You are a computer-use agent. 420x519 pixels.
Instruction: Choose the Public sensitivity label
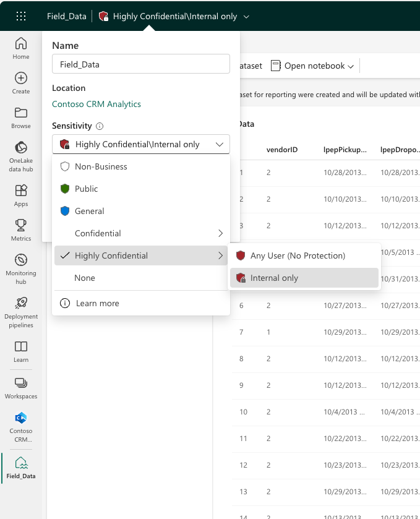pyautogui.click(x=87, y=189)
